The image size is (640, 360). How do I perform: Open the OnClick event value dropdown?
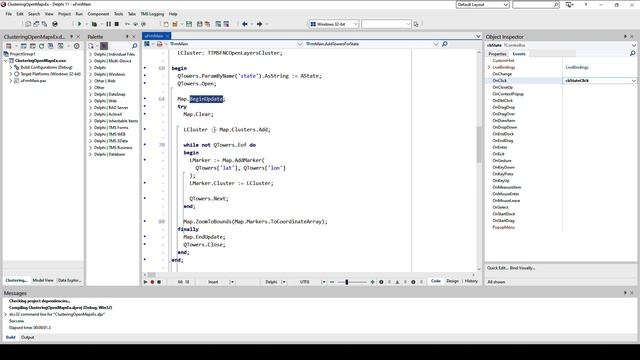(633, 80)
